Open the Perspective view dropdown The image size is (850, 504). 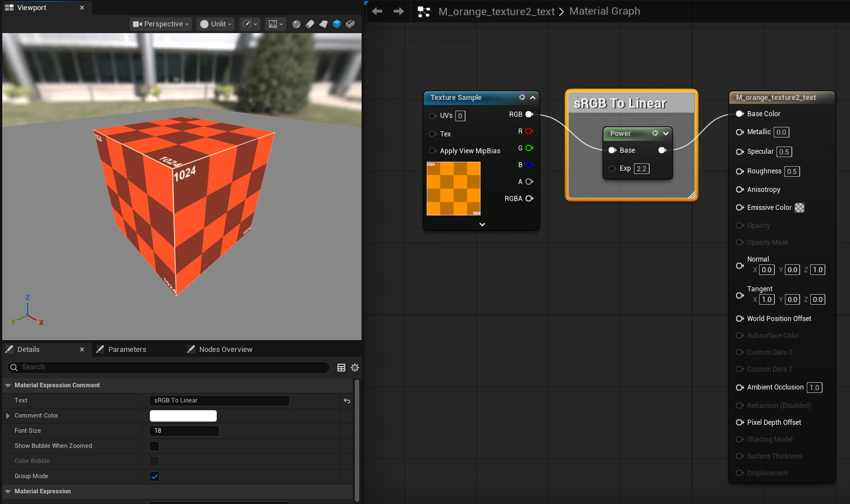point(161,24)
